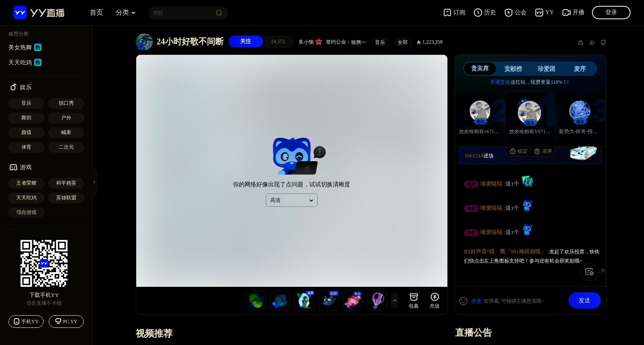This screenshot has width=644, height=345.
Task: Click noble avatar 新势力-祥哥
Action: [x=580, y=112]
